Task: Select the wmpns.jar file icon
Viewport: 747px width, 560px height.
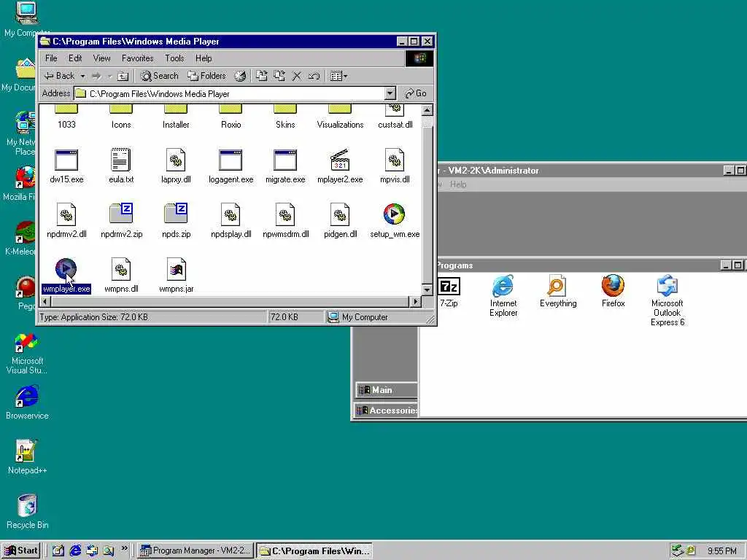Action: (176, 269)
